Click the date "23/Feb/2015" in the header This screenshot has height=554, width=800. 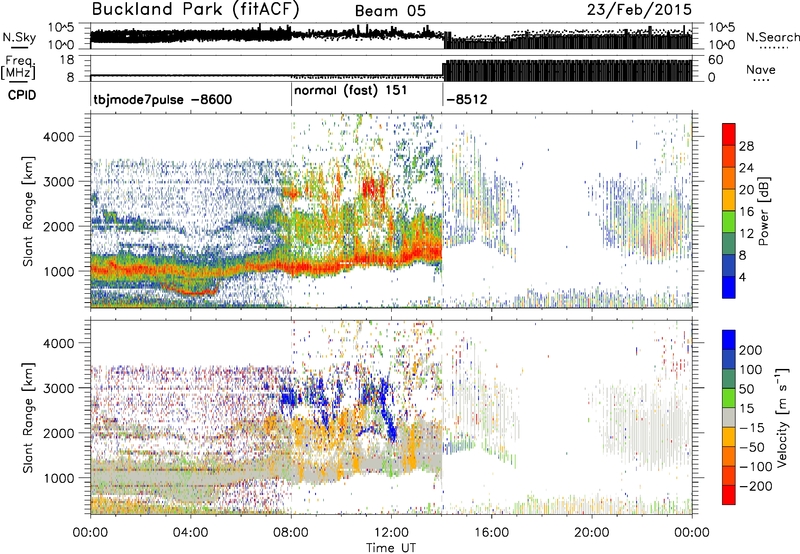(x=639, y=10)
